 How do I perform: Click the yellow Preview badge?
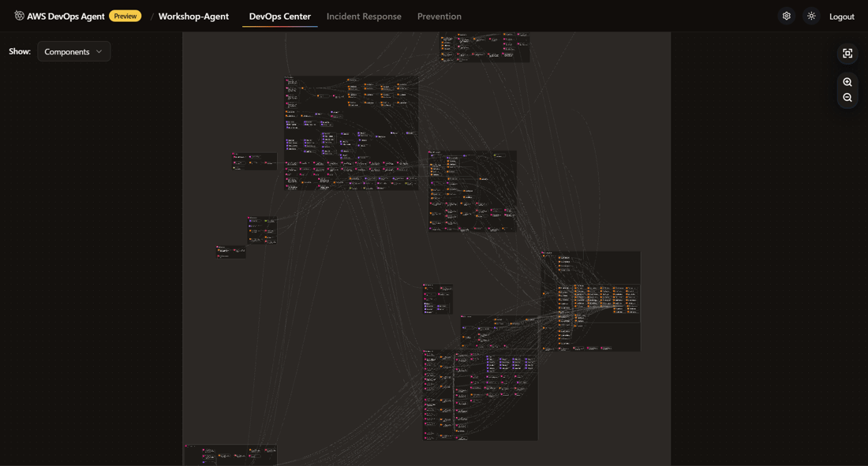[x=125, y=16]
